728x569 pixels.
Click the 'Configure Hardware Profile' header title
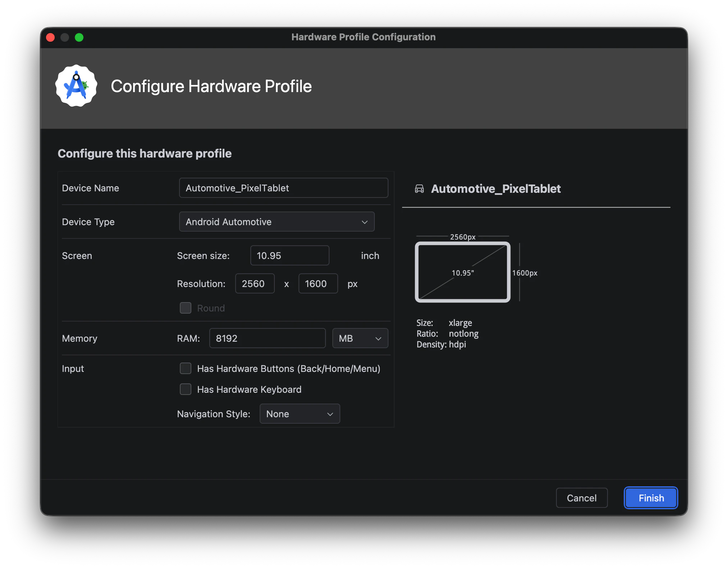(x=211, y=86)
